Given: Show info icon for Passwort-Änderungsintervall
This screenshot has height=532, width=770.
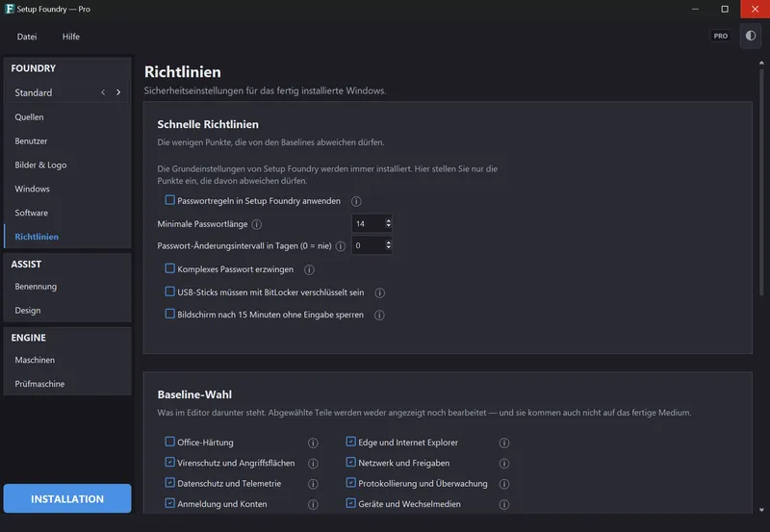Looking at the screenshot, I should click(x=341, y=246).
